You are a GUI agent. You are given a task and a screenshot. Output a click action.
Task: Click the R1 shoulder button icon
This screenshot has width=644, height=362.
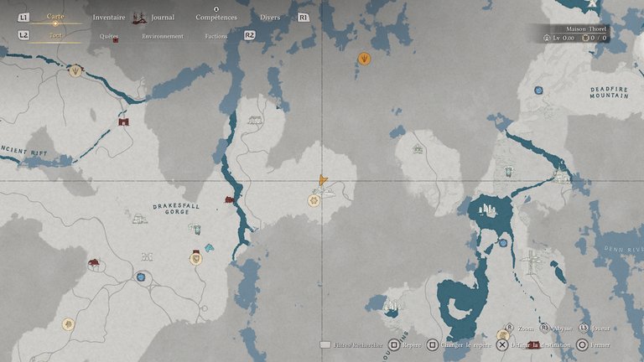303,18
